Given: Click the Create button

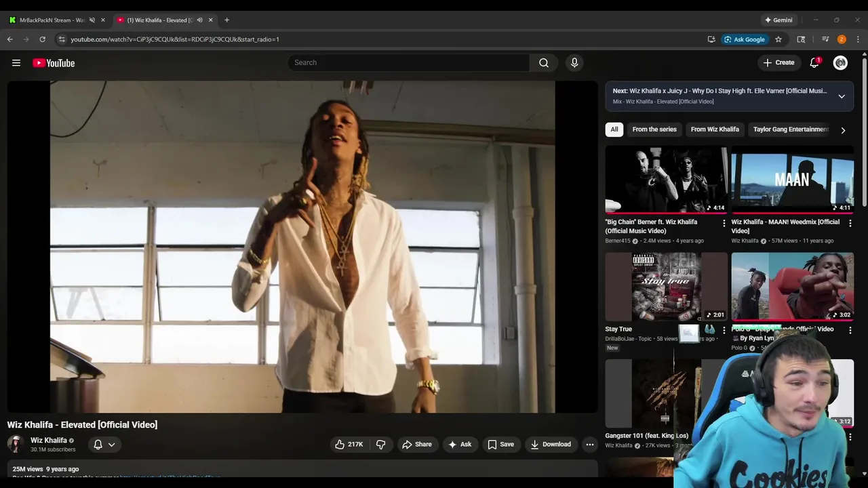Looking at the screenshot, I should click(x=778, y=62).
